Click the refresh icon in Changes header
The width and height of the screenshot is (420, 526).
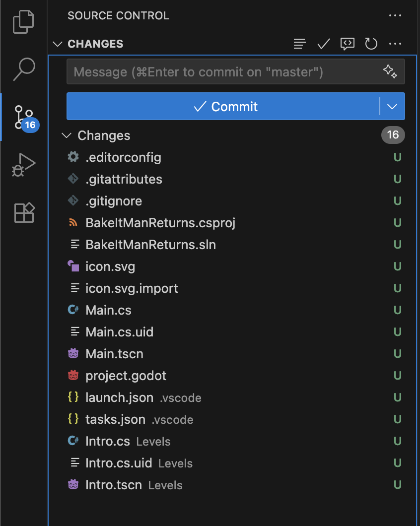tap(371, 44)
